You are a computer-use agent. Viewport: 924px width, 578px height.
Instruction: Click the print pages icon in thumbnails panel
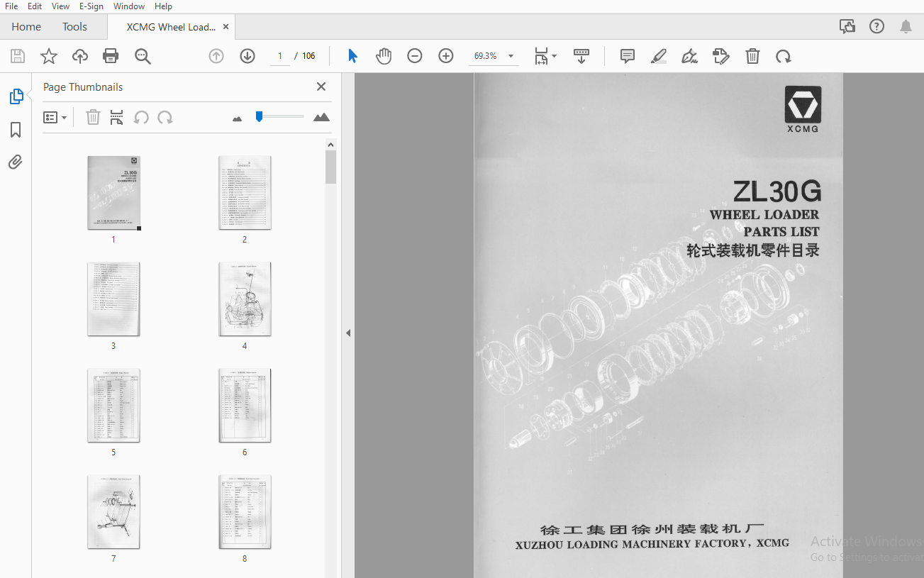click(117, 117)
